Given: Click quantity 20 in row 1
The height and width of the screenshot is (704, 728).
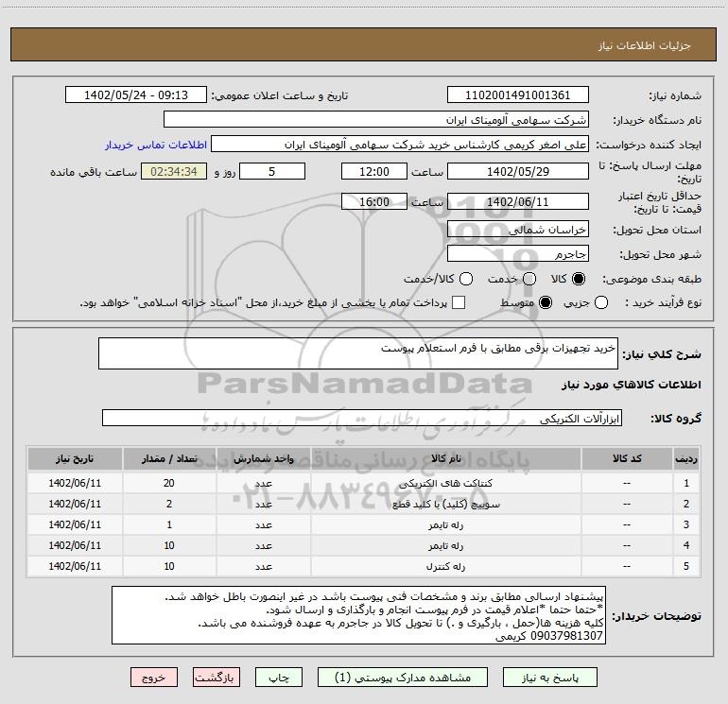Looking at the screenshot, I should point(169,483).
